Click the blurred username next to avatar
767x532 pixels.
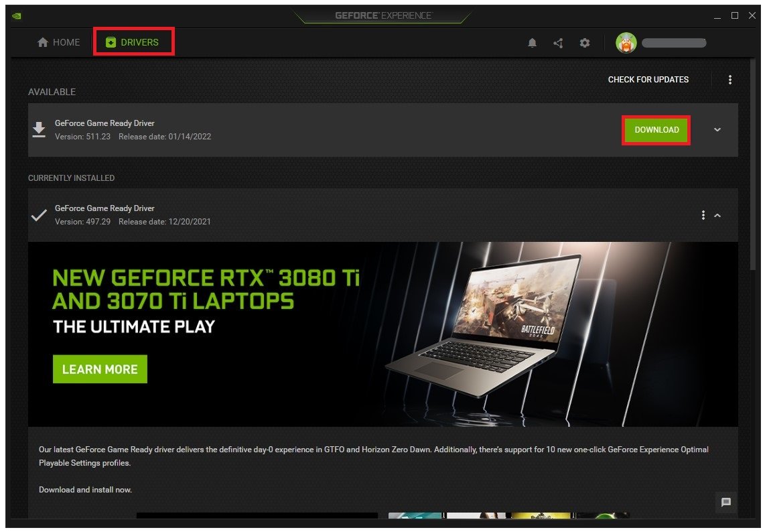click(x=674, y=43)
